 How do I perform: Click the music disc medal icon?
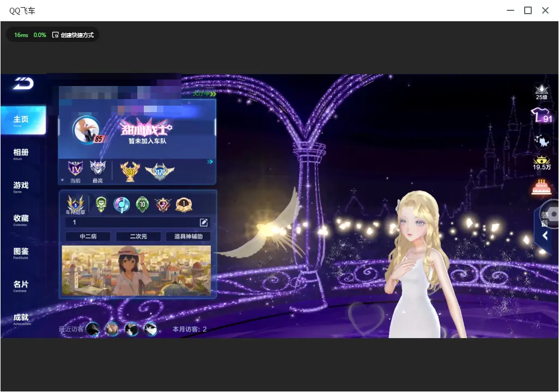(121, 205)
